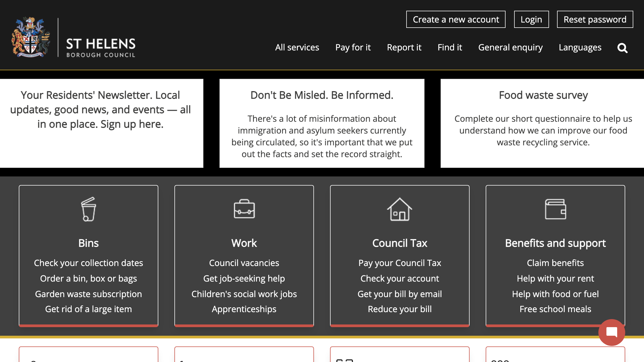
Task: Click Reset password
Action: 595,19
